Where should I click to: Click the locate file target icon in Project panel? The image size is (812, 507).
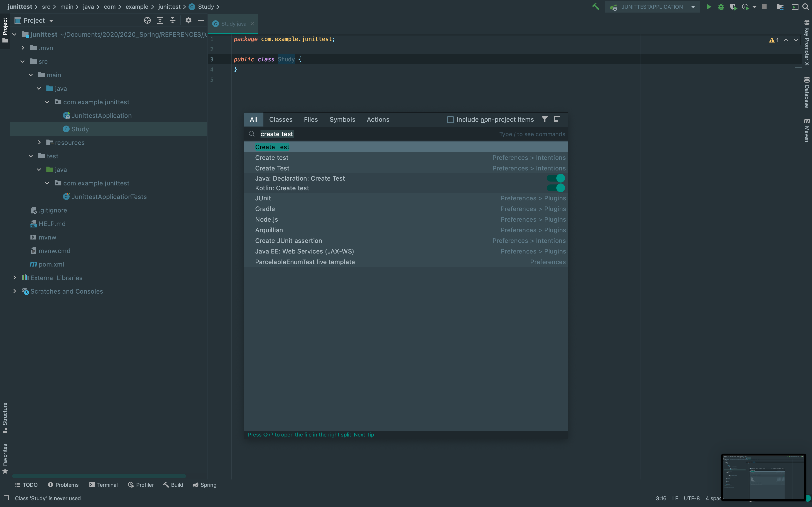coord(147,21)
